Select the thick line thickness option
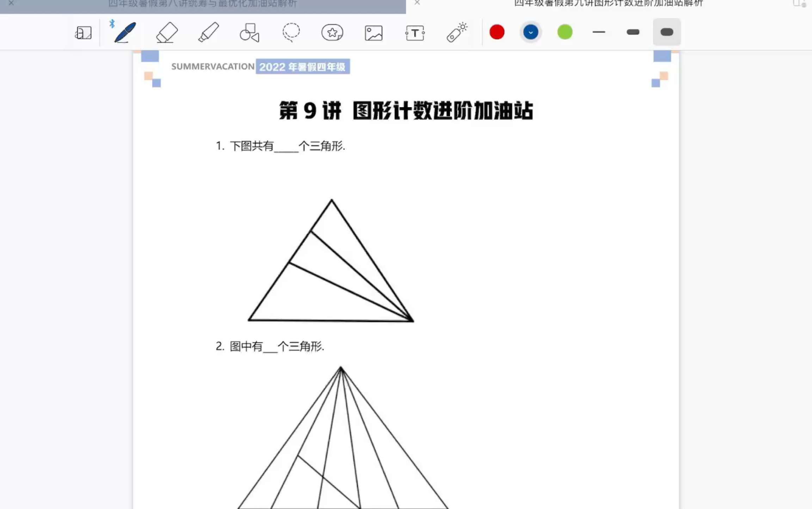812x509 pixels. pos(666,32)
